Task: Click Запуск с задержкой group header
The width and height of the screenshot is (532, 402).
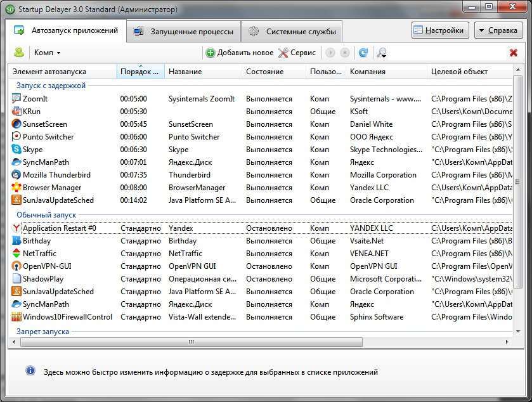Action: point(51,86)
